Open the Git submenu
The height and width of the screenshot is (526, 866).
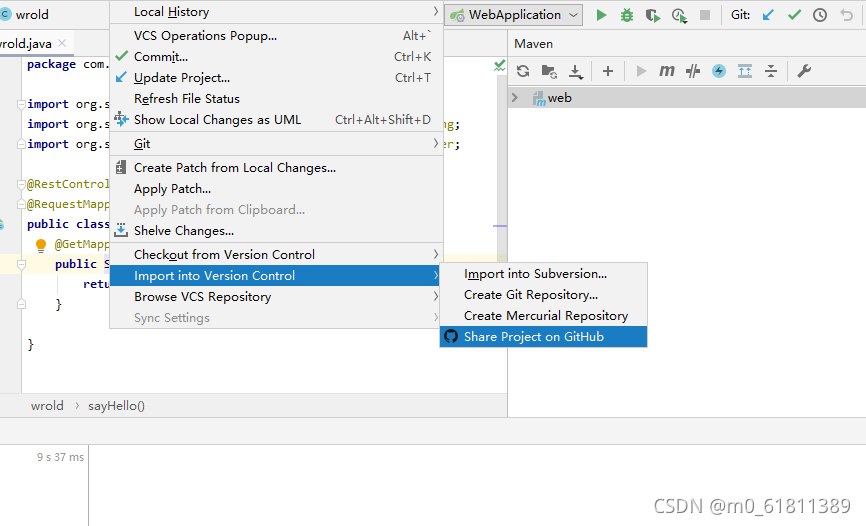click(276, 144)
